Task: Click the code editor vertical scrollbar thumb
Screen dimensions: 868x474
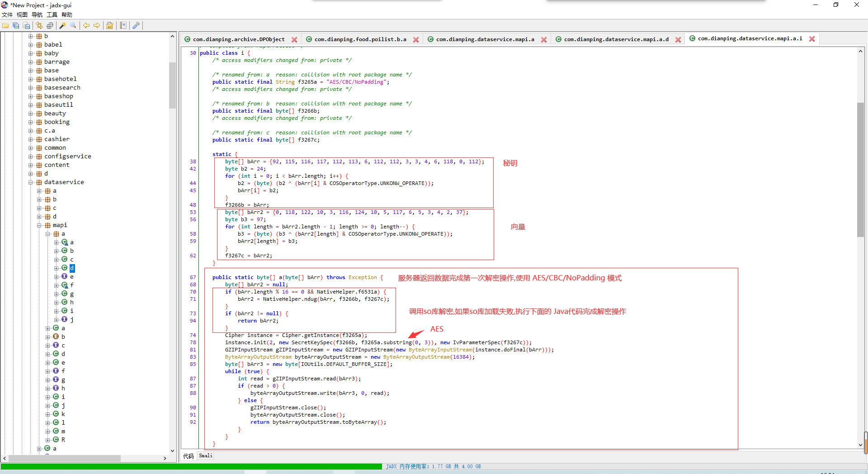Action: click(x=860, y=170)
